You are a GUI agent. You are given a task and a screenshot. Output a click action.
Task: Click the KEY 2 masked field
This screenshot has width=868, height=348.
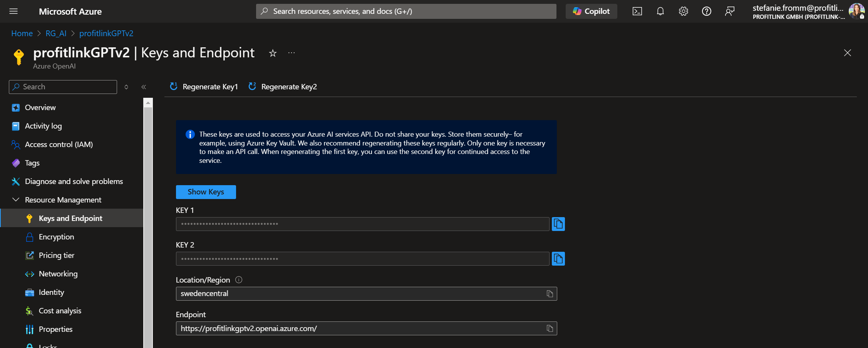click(363, 259)
